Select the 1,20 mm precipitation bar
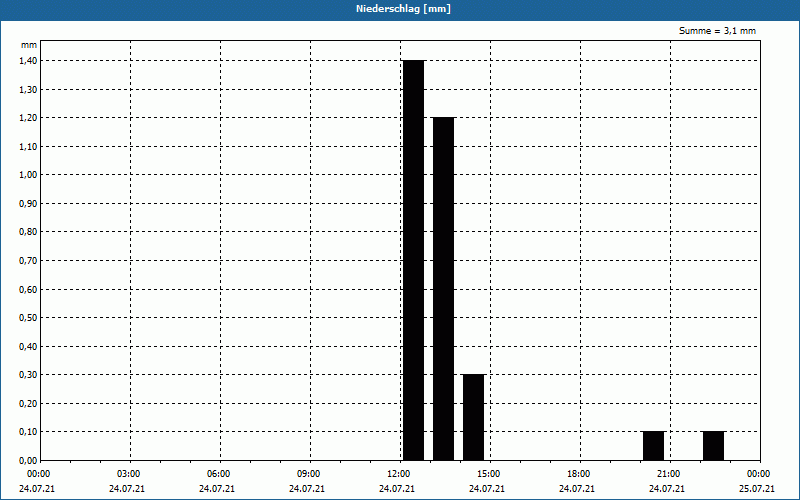Viewport: 800px width, 500px height. (x=443, y=289)
